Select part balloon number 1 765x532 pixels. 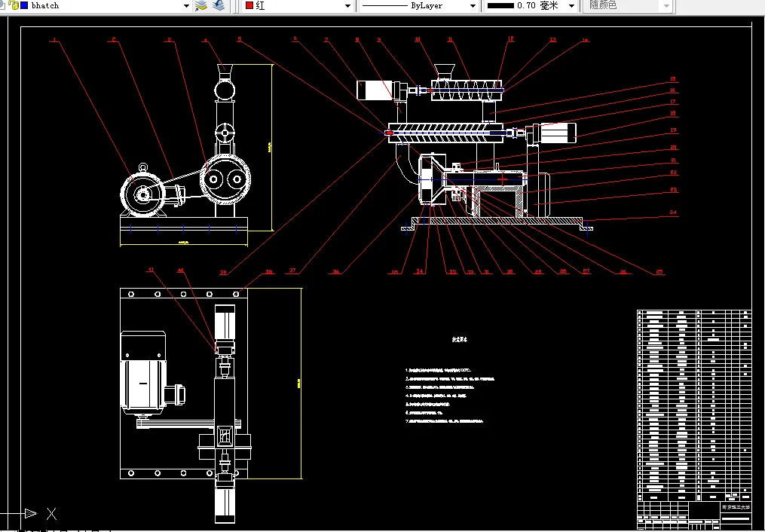54,39
